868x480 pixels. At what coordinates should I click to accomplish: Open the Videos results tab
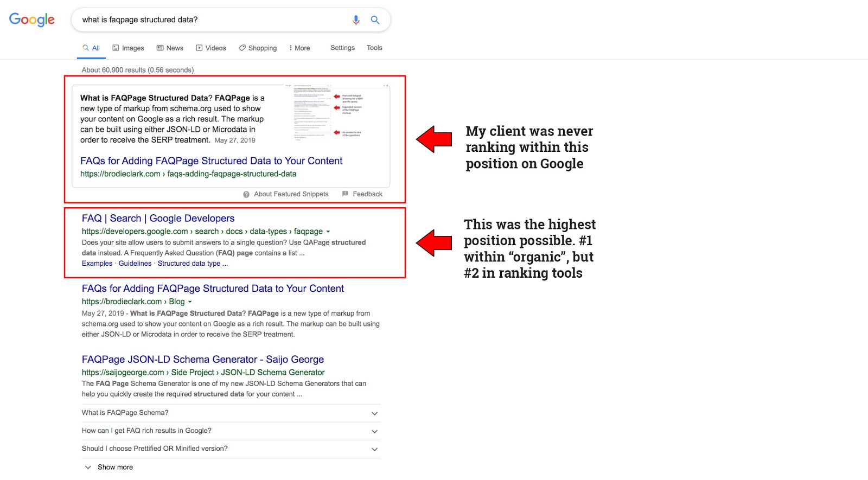[x=211, y=48]
